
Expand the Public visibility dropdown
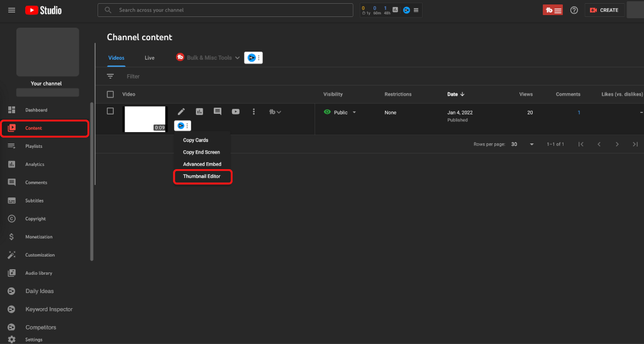click(x=354, y=113)
